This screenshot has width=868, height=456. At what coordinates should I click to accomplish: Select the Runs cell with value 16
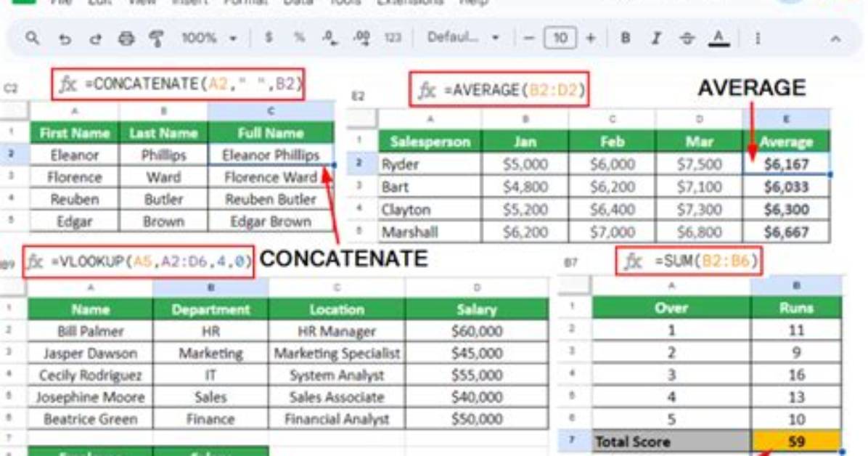tap(796, 375)
